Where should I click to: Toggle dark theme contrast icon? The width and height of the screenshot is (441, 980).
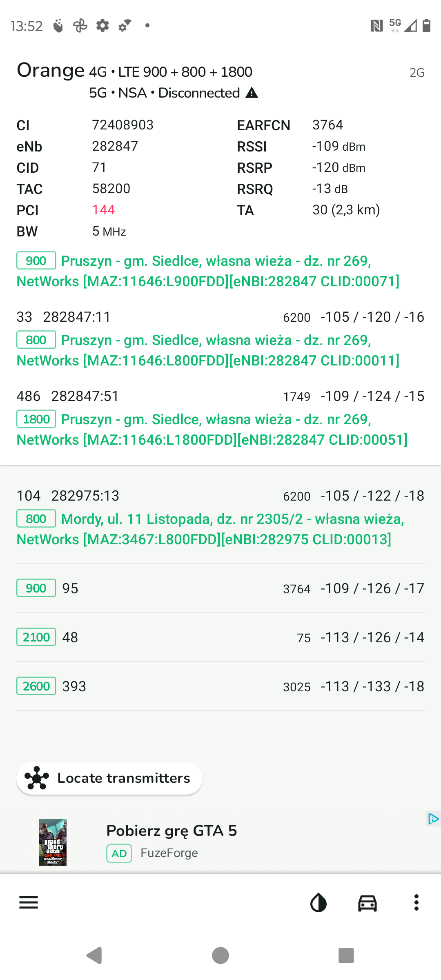(318, 902)
